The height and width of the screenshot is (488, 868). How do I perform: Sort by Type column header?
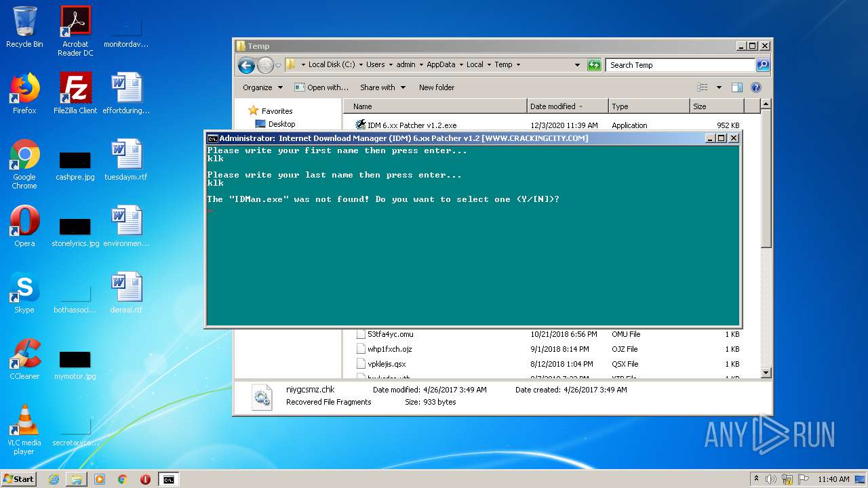pos(648,106)
